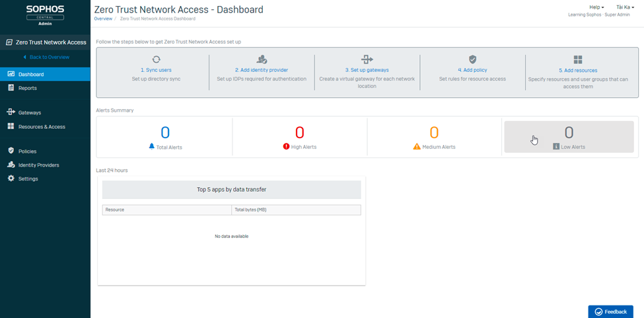
Task: Click the Zero Trust Network Access header icon
Action: (x=9, y=42)
